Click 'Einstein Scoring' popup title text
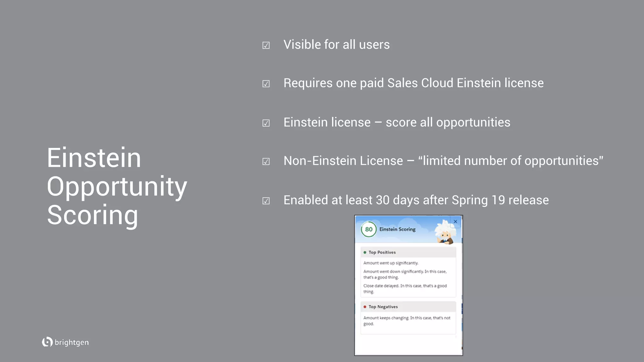The height and width of the screenshot is (362, 644). coord(397,229)
